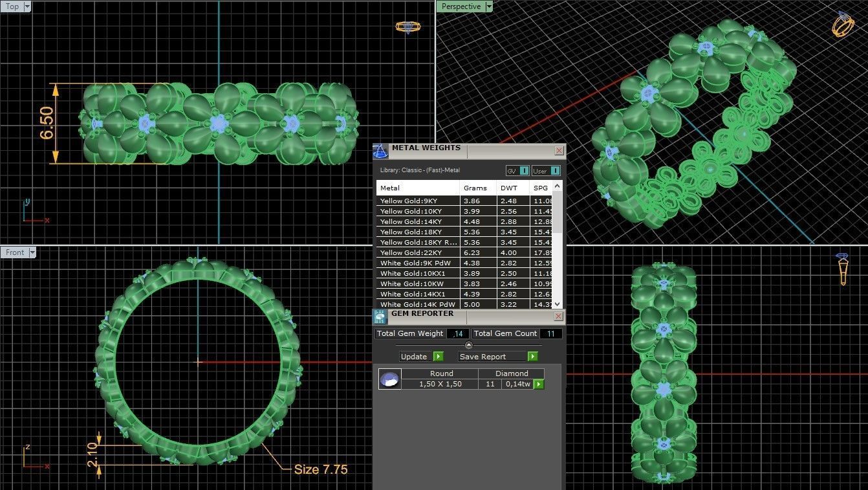This screenshot has width=868, height=490.
Task: Click the ring view icon in Top viewport
Action: (x=407, y=27)
